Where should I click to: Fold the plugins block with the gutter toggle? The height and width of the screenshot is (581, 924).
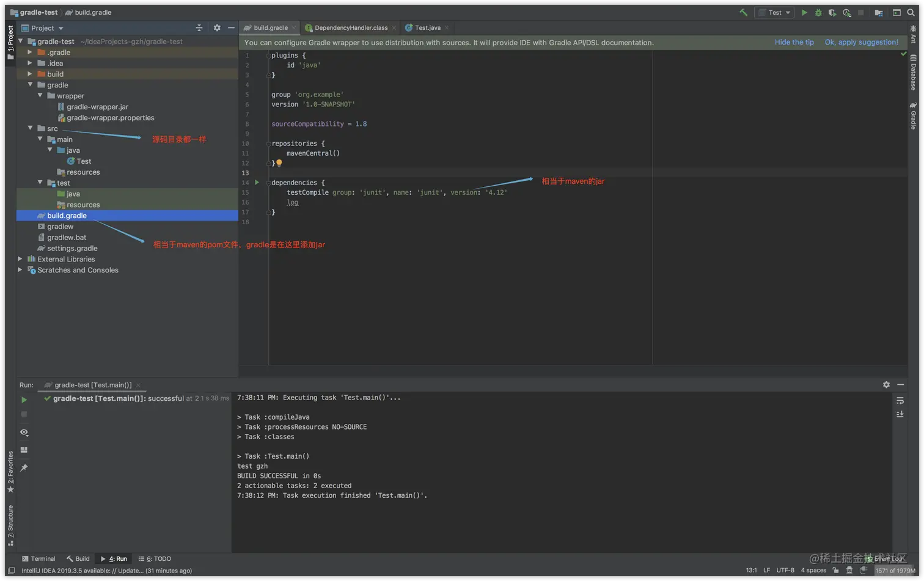268,56
